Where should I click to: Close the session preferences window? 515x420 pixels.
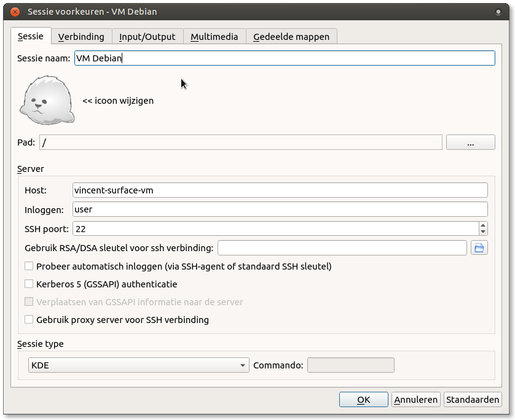click(x=15, y=12)
